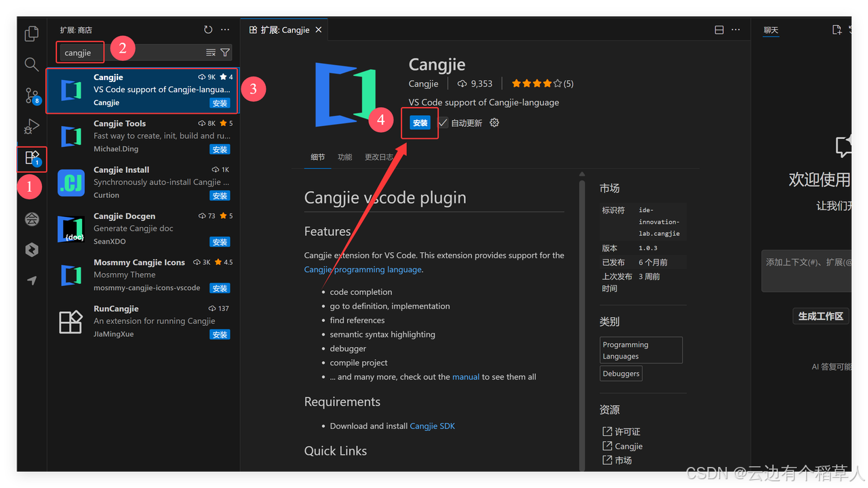Image resolution: width=868 pixels, height=488 pixels.
Task: Switch to the 更改日志 tab
Action: [379, 157]
